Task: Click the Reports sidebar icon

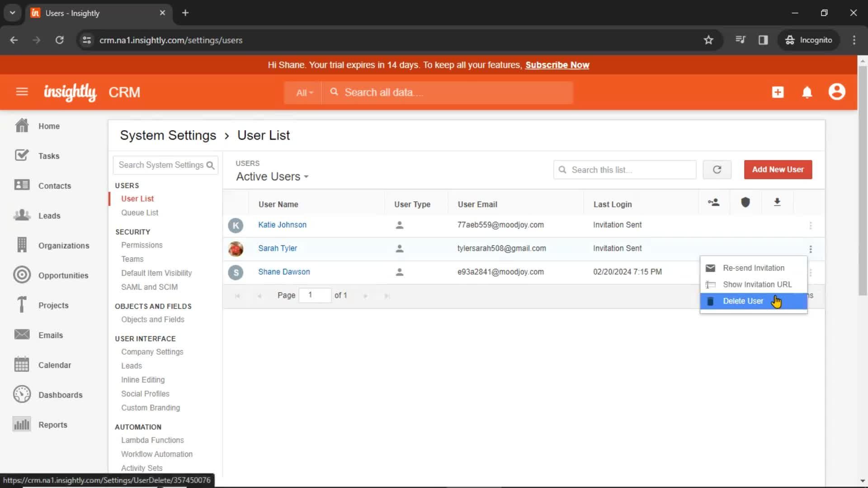Action: [x=22, y=424]
